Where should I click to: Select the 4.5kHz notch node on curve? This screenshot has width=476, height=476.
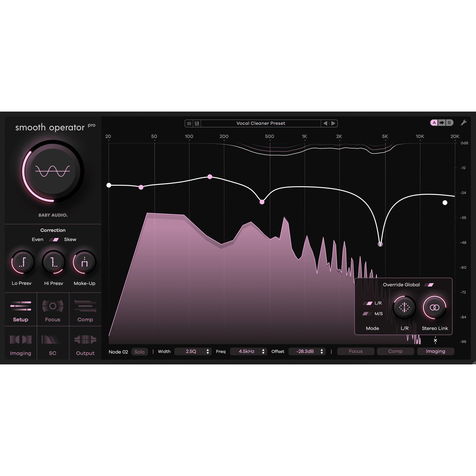(380, 244)
